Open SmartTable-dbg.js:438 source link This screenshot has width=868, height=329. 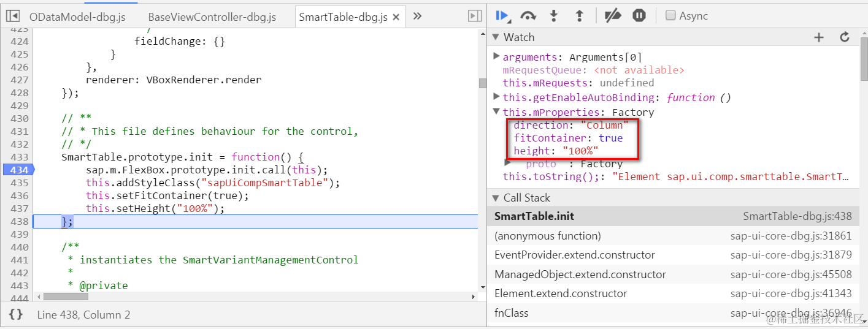tap(797, 216)
